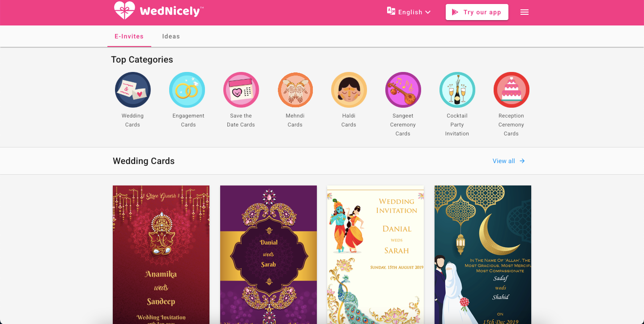Open the purple Danial weds Sarah card
This screenshot has height=324, width=644.
coord(269,255)
